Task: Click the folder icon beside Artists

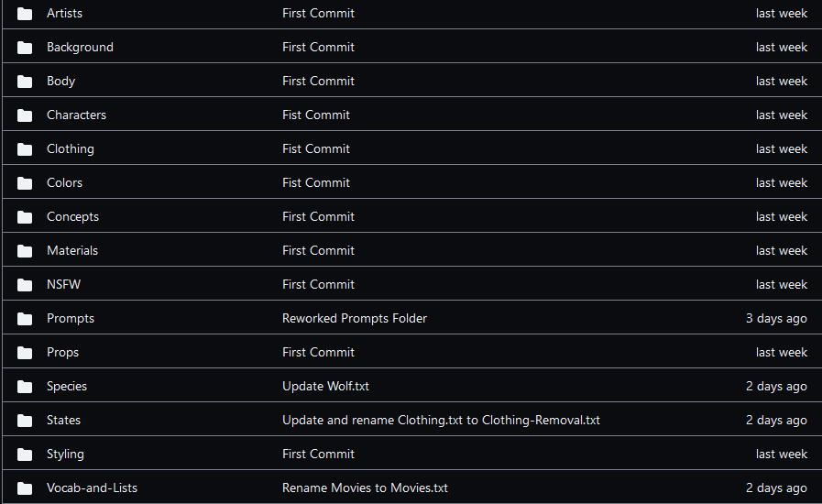Action: coord(25,14)
